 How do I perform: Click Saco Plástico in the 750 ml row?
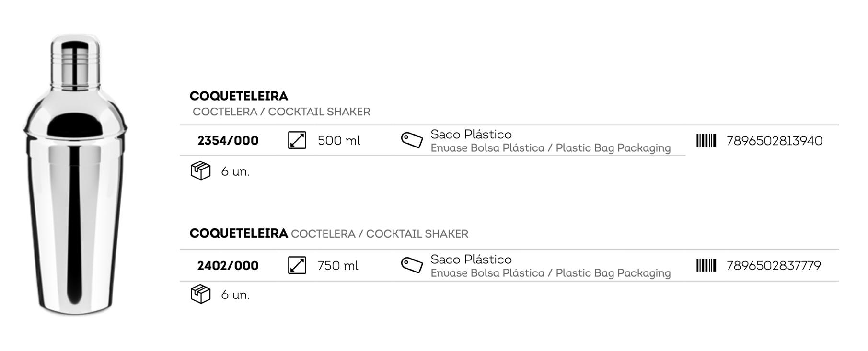tap(471, 260)
